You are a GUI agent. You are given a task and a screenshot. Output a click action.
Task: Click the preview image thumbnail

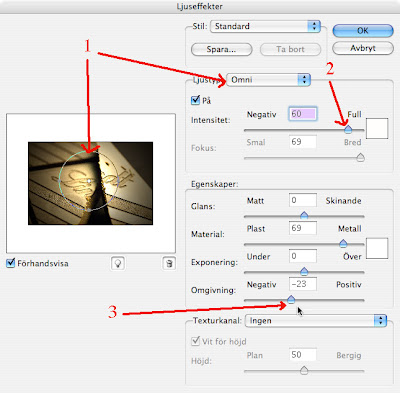click(x=90, y=183)
